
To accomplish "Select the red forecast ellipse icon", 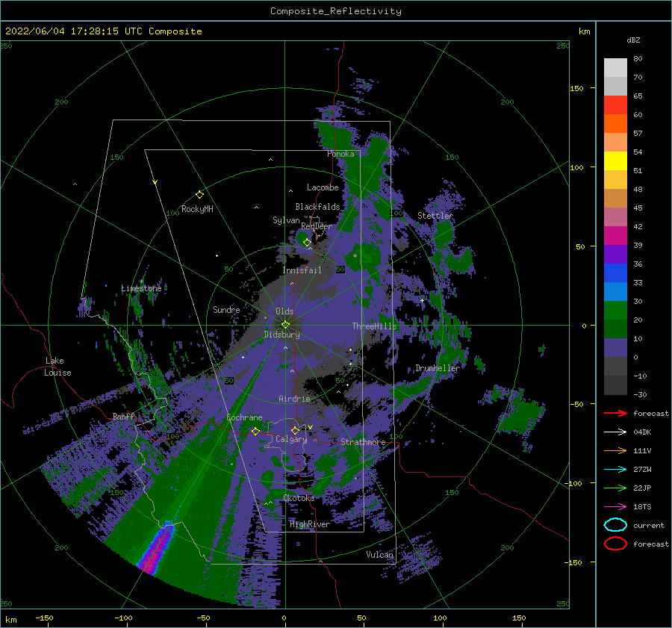I will [x=615, y=544].
